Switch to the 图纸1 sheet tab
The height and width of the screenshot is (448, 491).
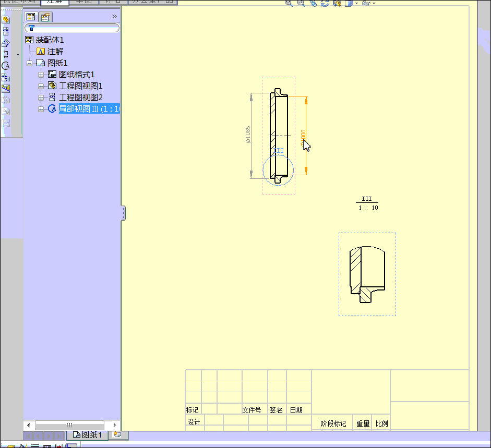point(87,435)
